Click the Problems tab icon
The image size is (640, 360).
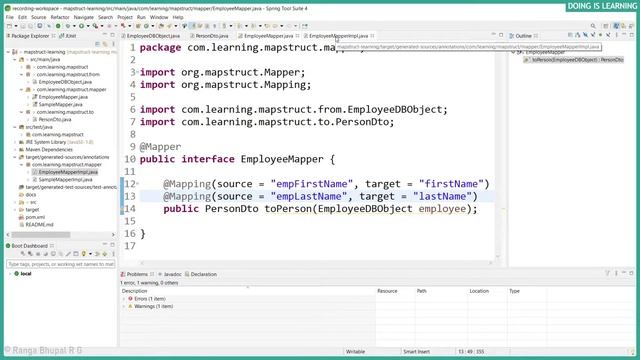click(123, 274)
